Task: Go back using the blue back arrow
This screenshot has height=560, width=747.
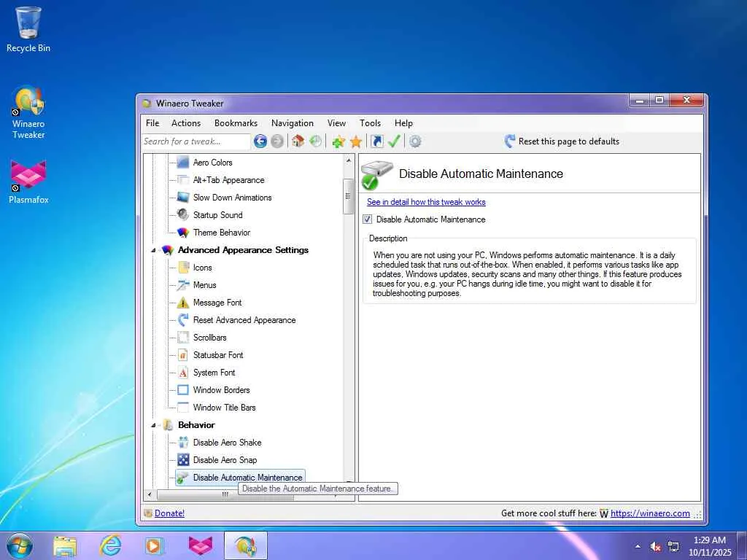Action: [x=260, y=141]
